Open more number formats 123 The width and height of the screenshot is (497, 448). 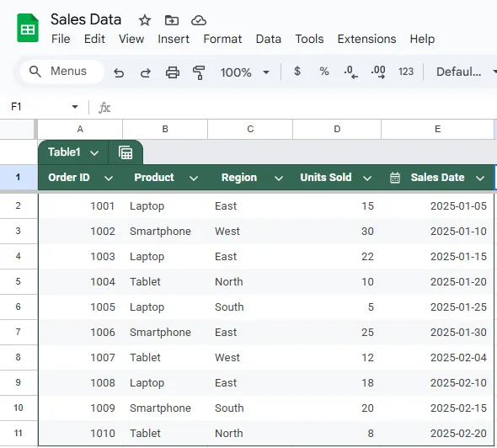click(406, 72)
